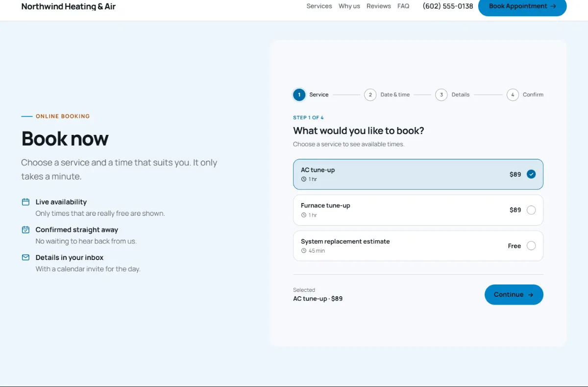Click the Free price label
This screenshot has height=387, width=588.
tap(514, 246)
